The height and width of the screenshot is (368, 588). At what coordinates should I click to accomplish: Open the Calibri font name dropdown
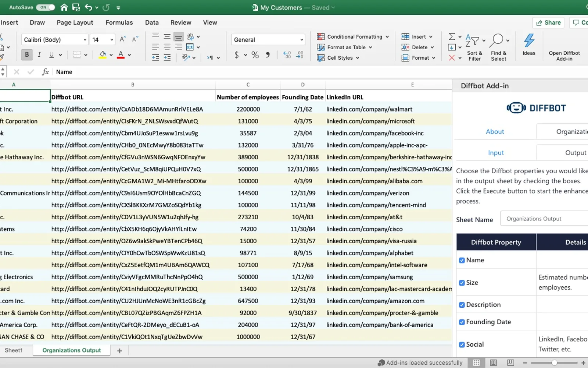(85, 40)
